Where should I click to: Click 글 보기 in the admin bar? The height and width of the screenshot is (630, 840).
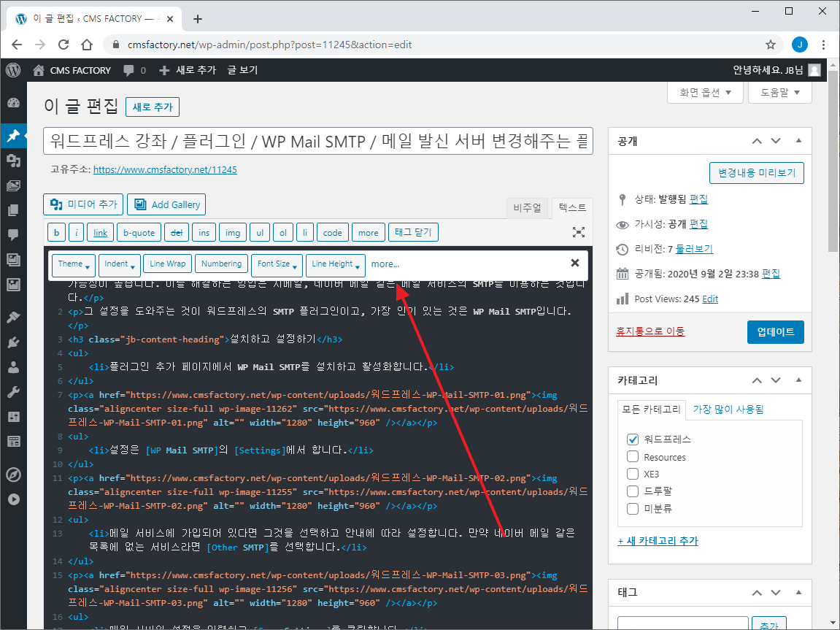(x=242, y=70)
